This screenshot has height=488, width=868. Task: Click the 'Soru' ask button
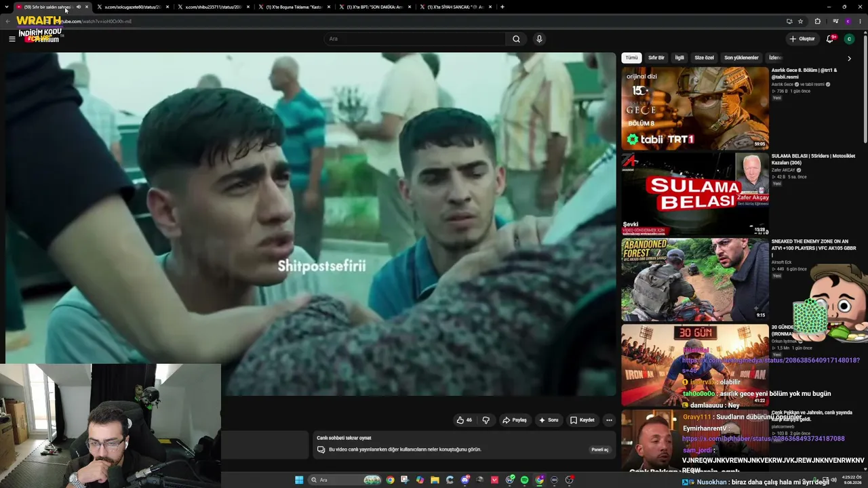[549, 420]
